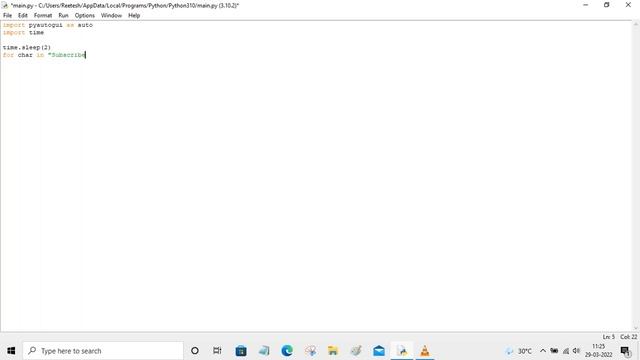Click the 'time.sleep(2)' code line

(27, 47)
